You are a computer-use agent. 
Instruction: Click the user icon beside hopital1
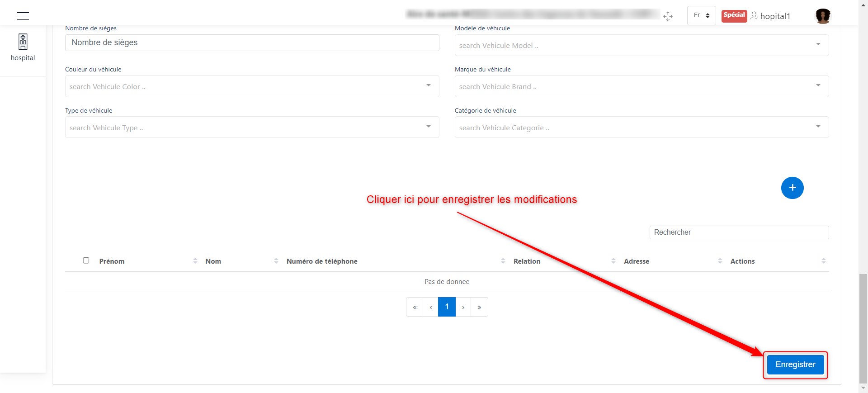(754, 16)
